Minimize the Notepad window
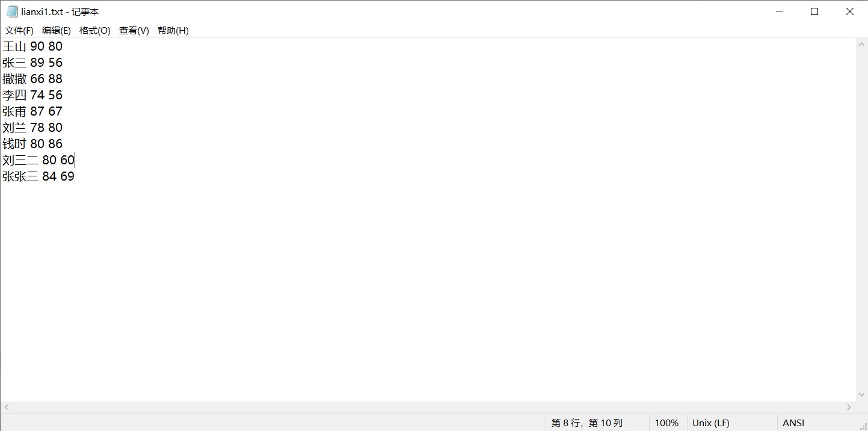This screenshot has height=431, width=868. coord(780,11)
